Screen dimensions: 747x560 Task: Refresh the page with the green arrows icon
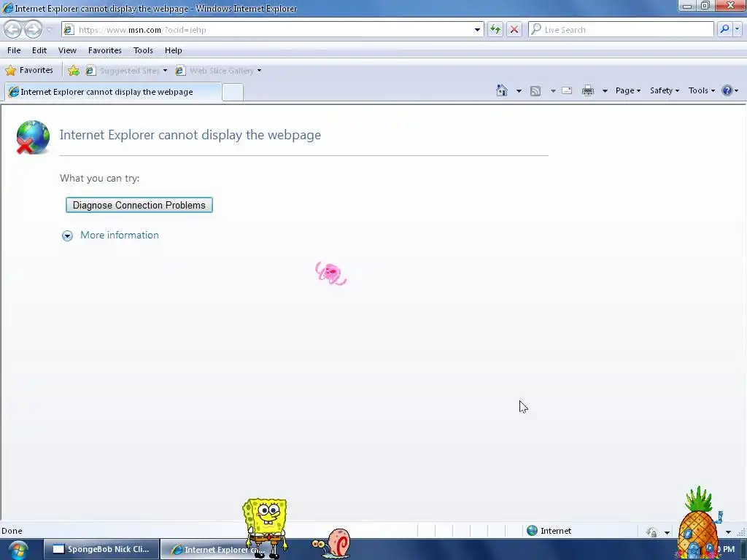[x=495, y=29]
